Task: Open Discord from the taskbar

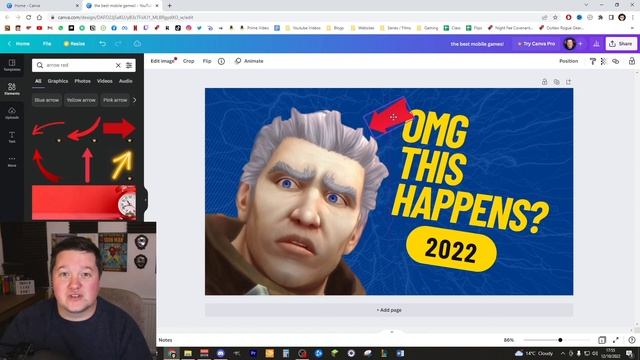Action: [220, 353]
